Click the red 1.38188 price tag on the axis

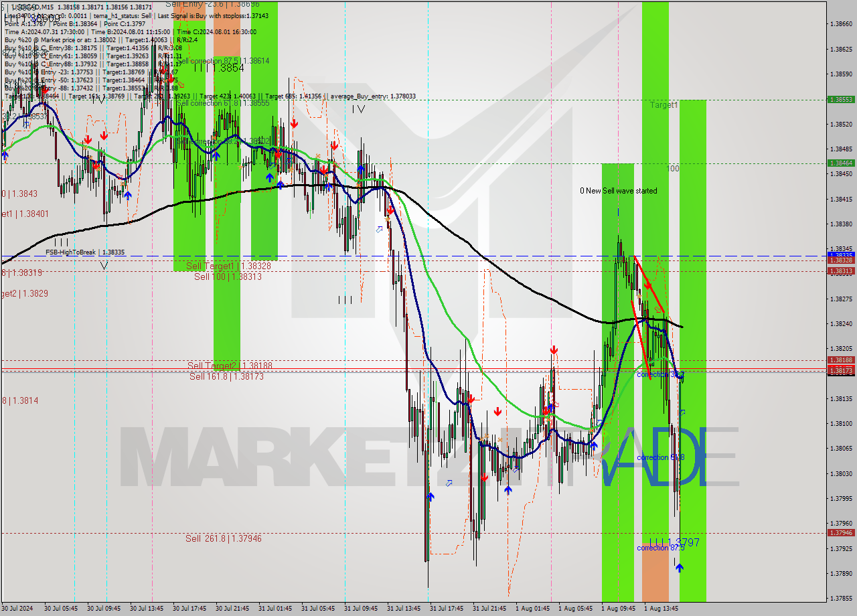coord(840,360)
